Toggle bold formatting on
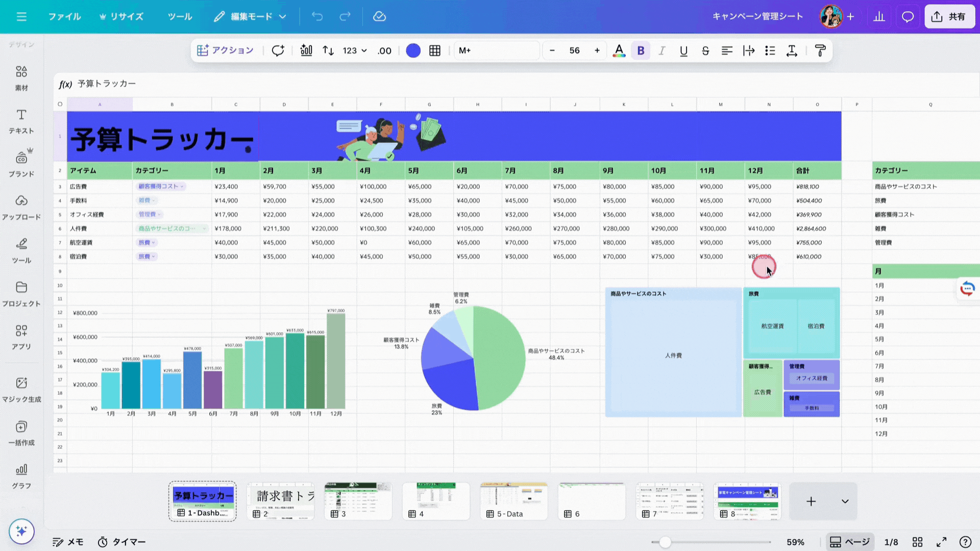Image resolution: width=980 pixels, height=551 pixels. point(641,51)
